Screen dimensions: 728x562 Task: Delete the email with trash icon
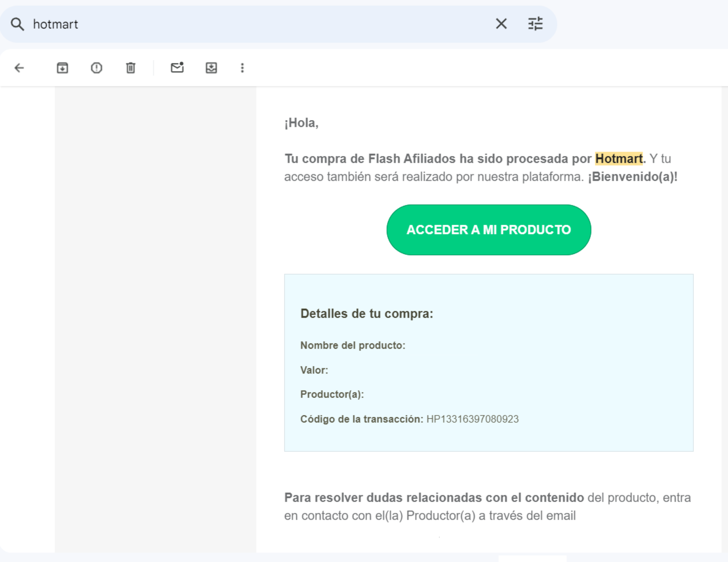[x=131, y=68]
